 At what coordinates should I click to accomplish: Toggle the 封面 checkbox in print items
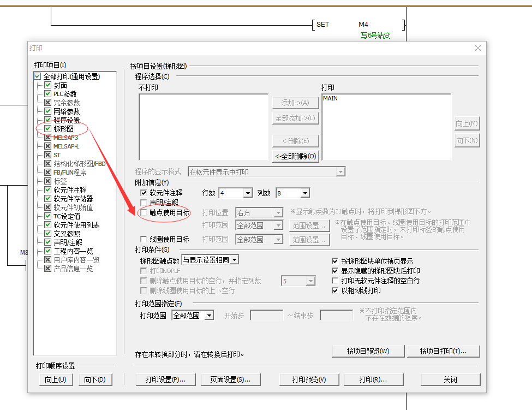[48, 85]
